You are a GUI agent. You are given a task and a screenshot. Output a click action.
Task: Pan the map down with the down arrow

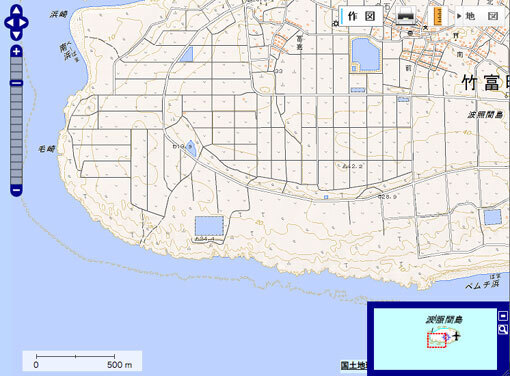[16, 35]
